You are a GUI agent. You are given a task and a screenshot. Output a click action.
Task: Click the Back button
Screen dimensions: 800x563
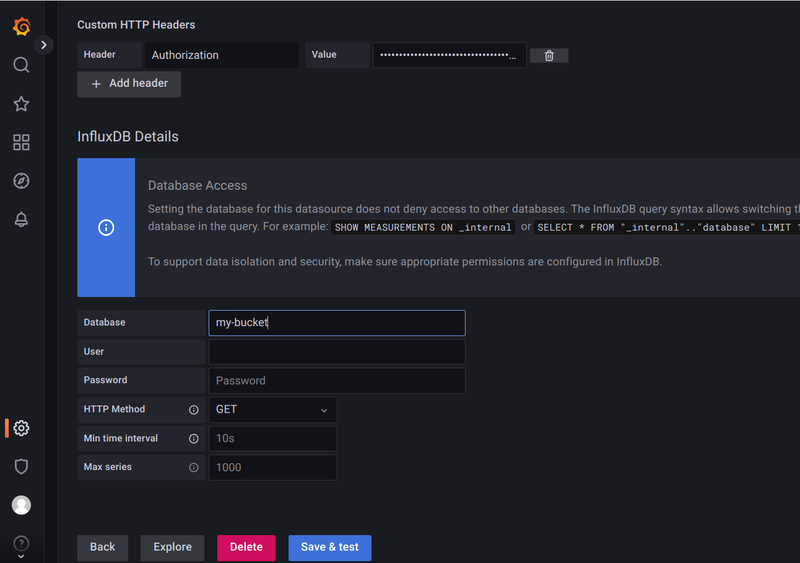pos(103,548)
